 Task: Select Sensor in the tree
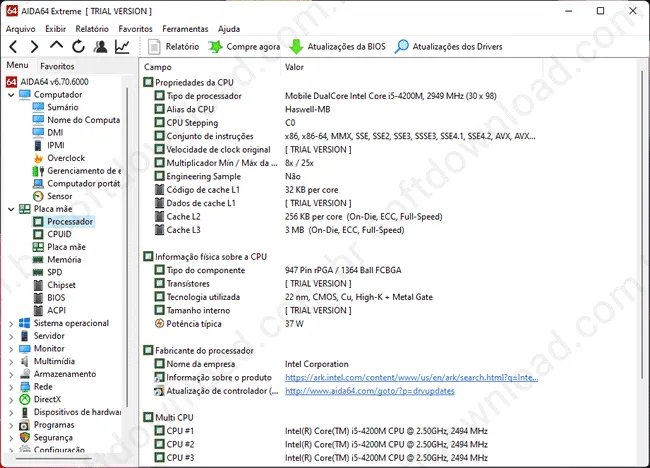60,196
